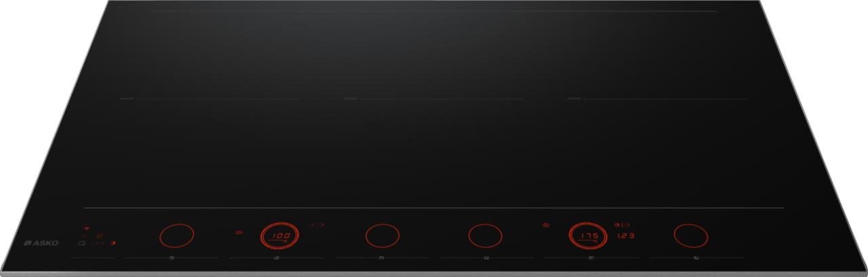The height and width of the screenshot is (277, 868).
Task: Activate the ring control right of the 100 dial
Action: [382, 236]
